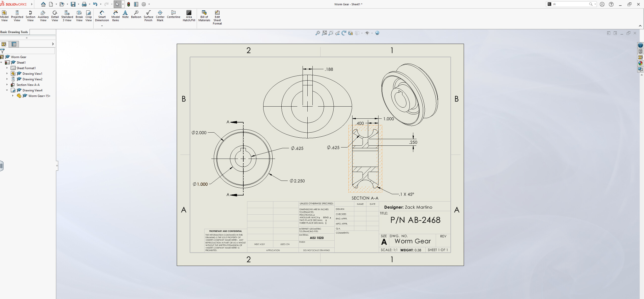Create a Section View
644x299 pixels.
30,16
